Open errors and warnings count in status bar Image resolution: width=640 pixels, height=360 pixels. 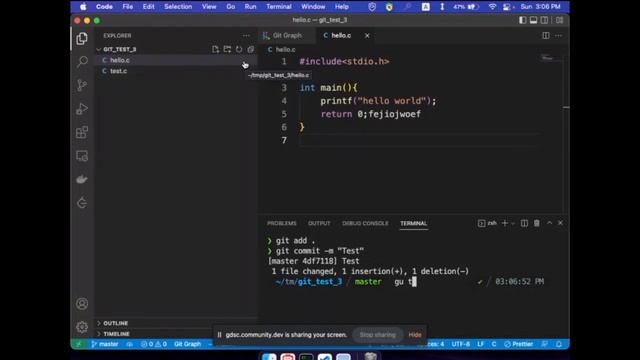click(x=154, y=344)
